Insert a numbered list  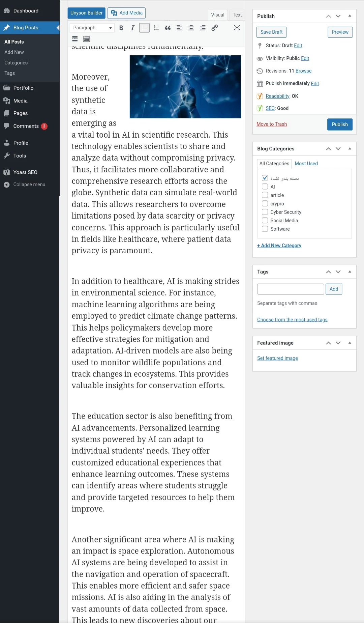156,28
